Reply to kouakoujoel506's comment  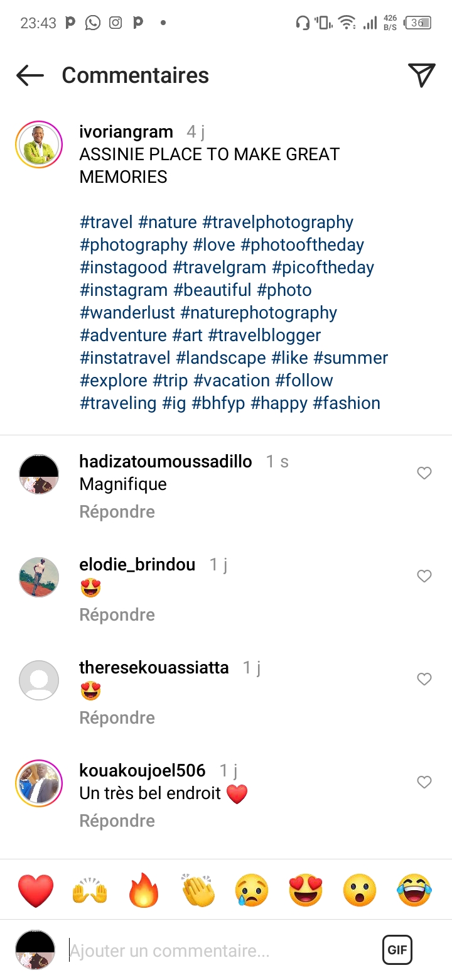117,821
